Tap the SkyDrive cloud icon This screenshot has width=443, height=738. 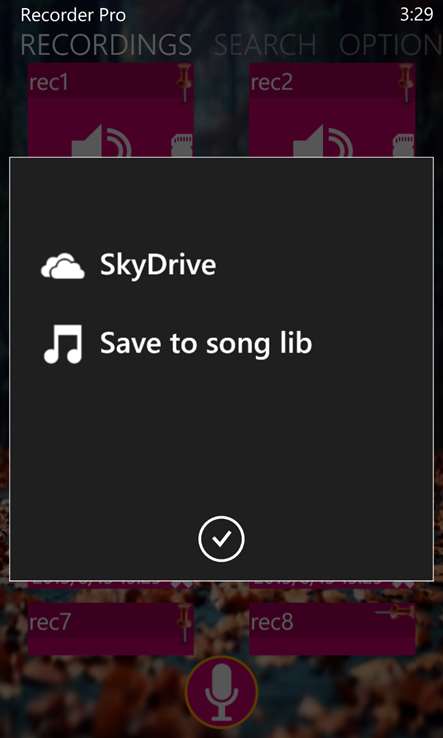(63, 266)
